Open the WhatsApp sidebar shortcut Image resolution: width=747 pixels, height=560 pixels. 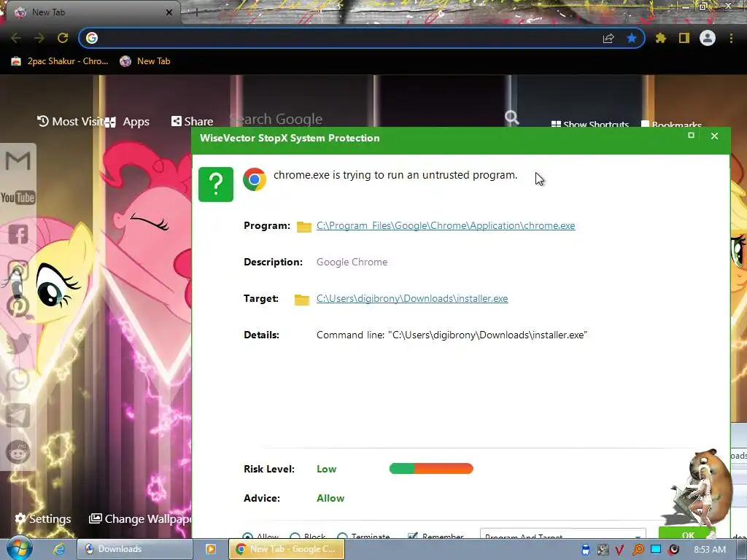click(x=18, y=379)
